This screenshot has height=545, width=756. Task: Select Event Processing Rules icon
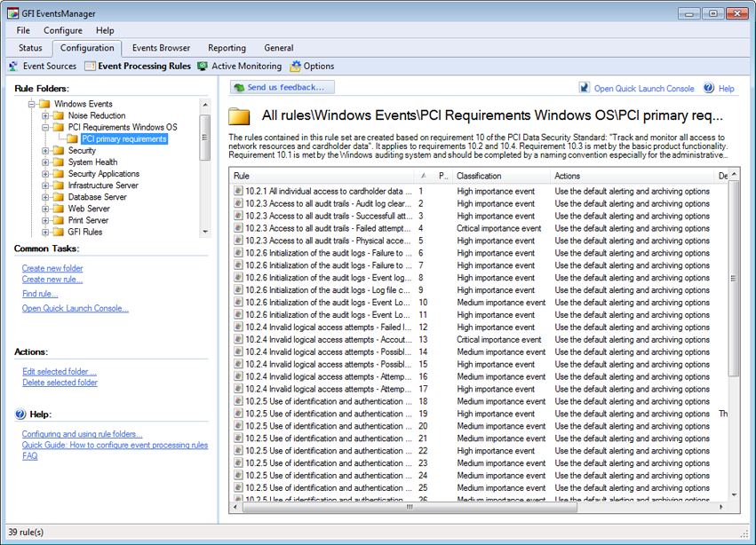coord(90,66)
